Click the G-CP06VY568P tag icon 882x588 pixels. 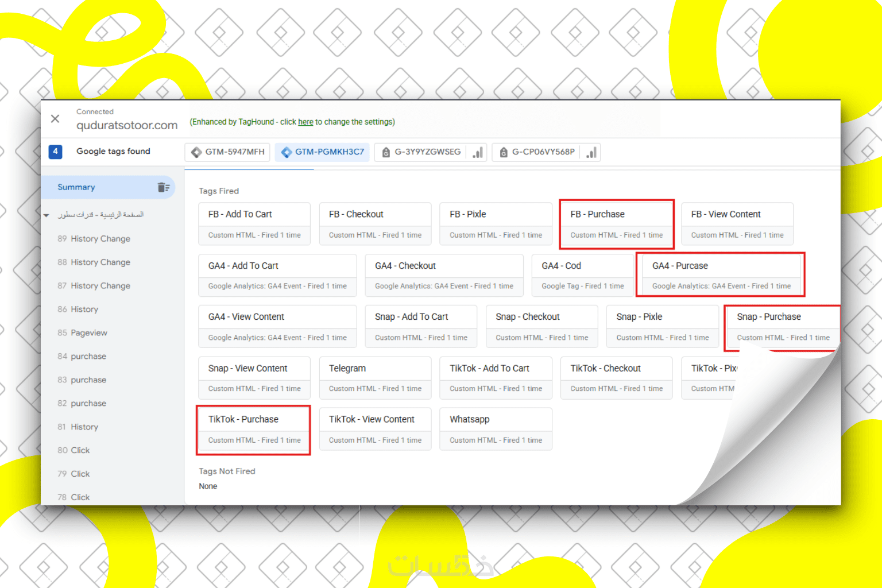pyautogui.click(x=504, y=152)
